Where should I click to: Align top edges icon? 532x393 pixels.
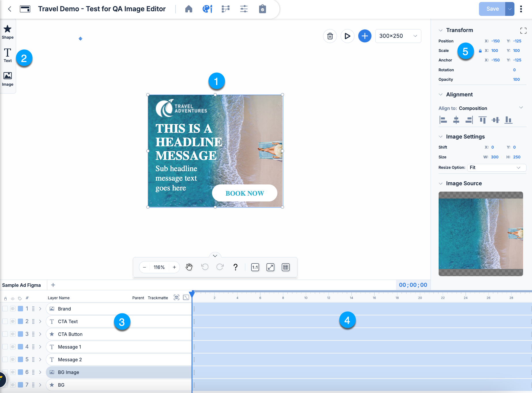[482, 120]
